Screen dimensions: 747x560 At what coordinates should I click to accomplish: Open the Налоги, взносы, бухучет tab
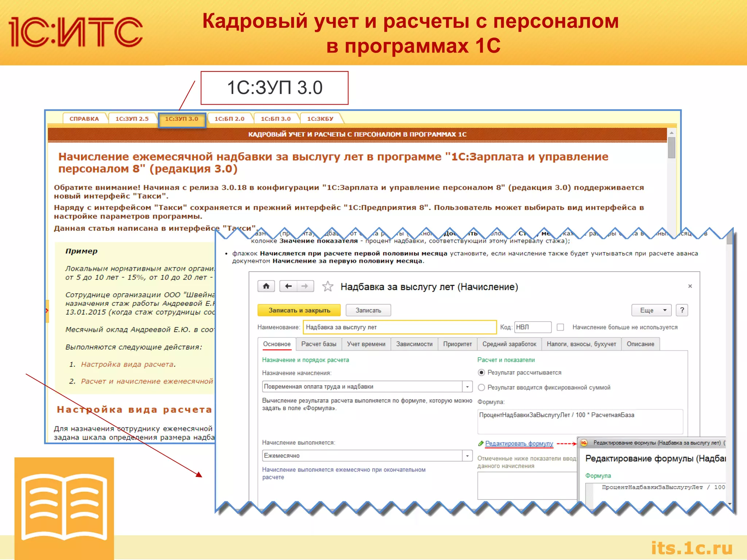(581, 344)
